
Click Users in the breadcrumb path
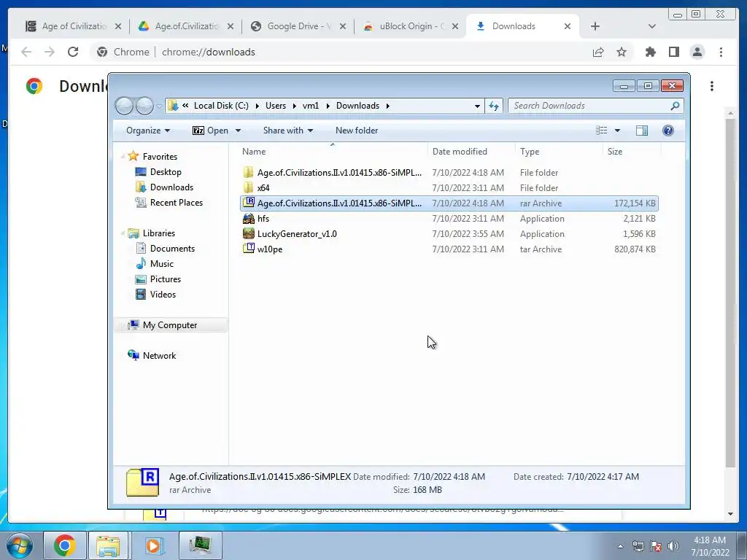[276, 106]
